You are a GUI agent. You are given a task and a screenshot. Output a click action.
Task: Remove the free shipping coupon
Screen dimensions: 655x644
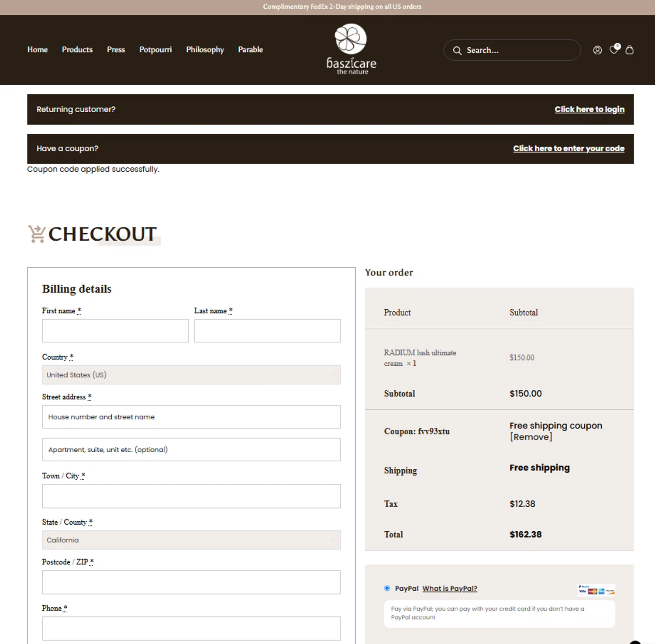tap(531, 437)
